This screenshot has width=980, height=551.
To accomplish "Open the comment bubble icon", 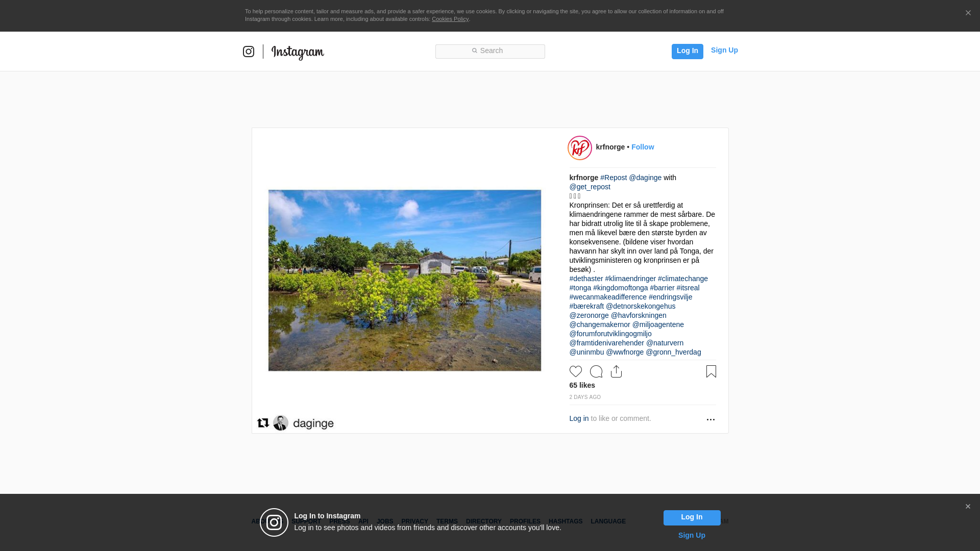I will [596, 371].
